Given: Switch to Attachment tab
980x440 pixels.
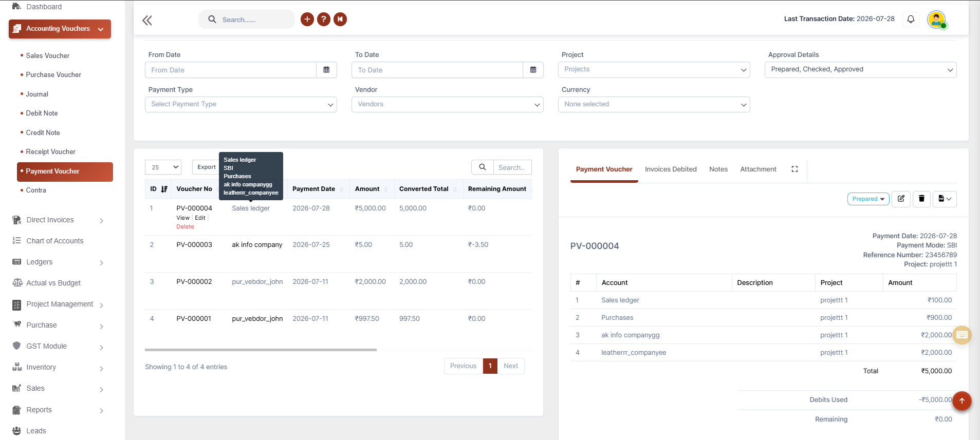Looking at the screenshot, I should tap(758, 169).
